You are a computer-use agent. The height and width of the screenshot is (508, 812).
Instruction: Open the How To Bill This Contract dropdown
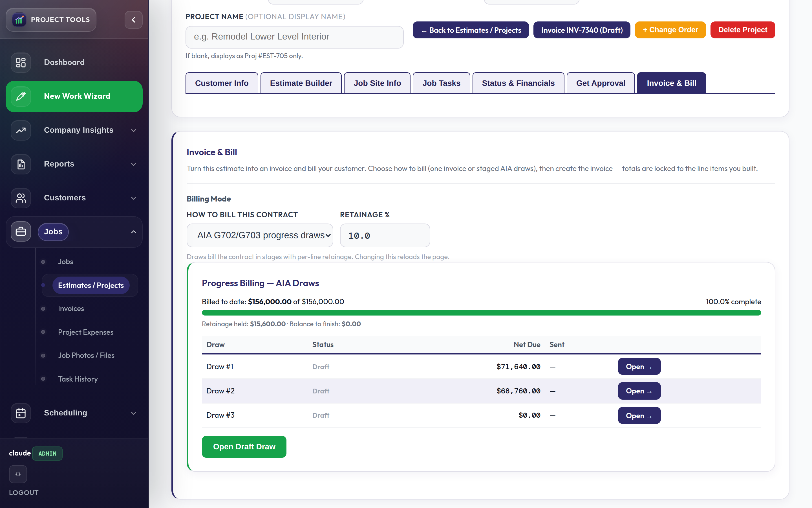point(260,235)
